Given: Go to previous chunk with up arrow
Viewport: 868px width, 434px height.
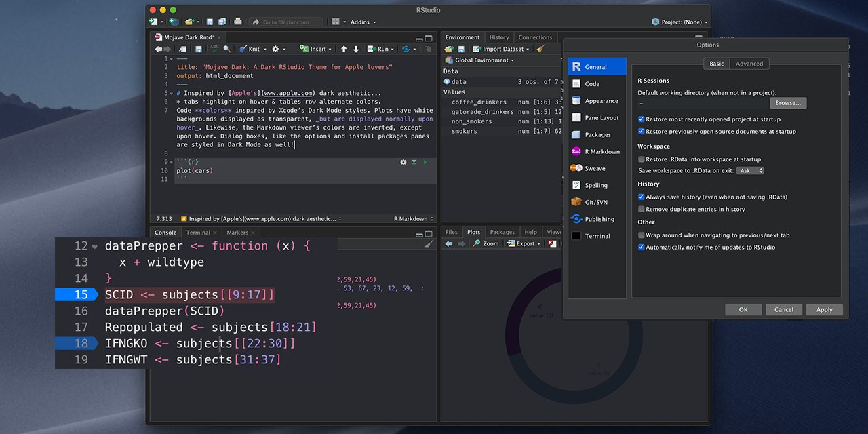Looking at the screenshot, I should coord(344,49).
